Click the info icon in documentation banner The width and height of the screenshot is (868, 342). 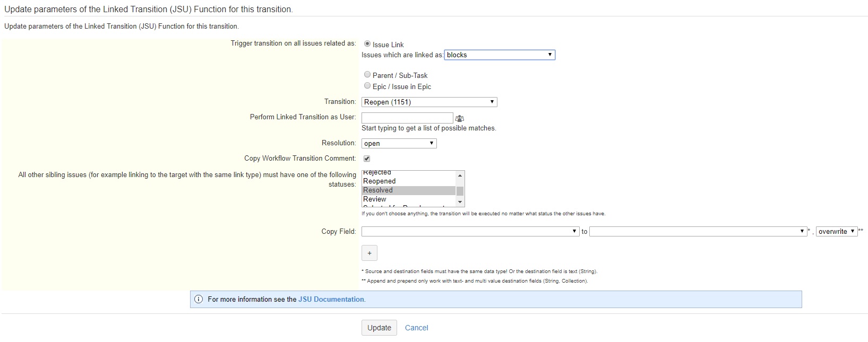coord(199,299)
